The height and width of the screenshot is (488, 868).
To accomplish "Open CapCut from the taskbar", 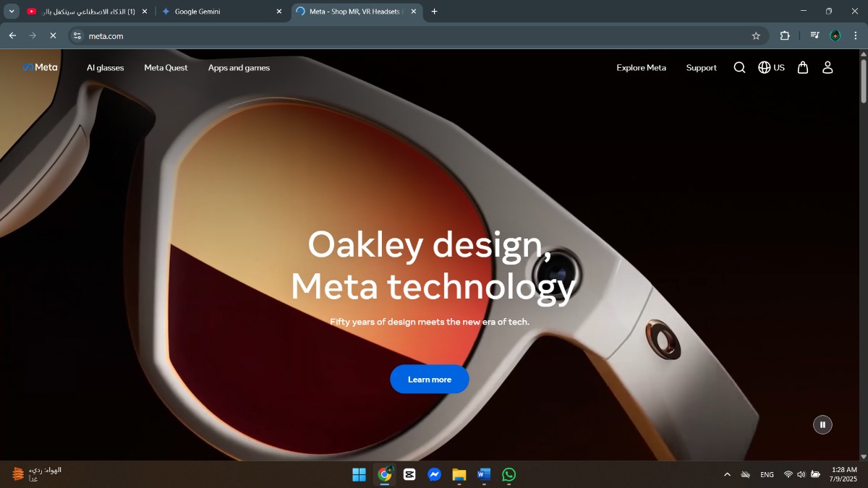I will pos(409,474).
